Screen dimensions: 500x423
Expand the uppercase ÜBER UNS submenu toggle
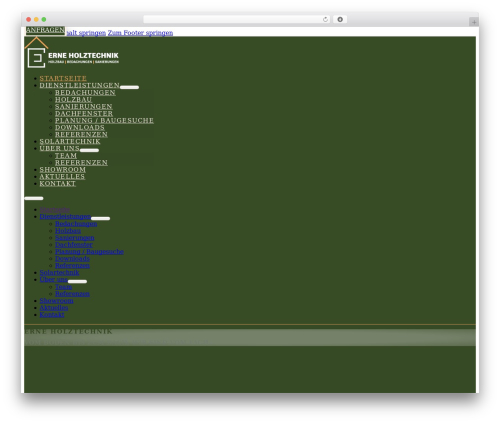89,150
